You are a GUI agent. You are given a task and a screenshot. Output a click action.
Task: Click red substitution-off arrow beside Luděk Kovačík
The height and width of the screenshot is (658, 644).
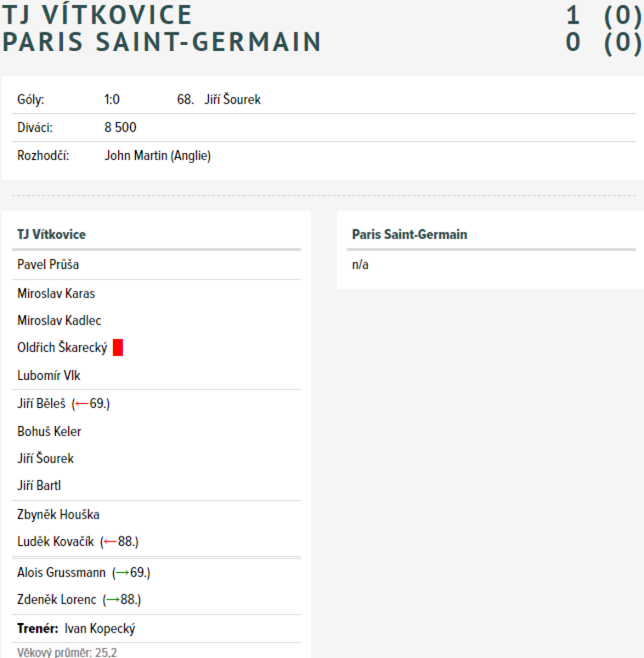tap(110, 542)
